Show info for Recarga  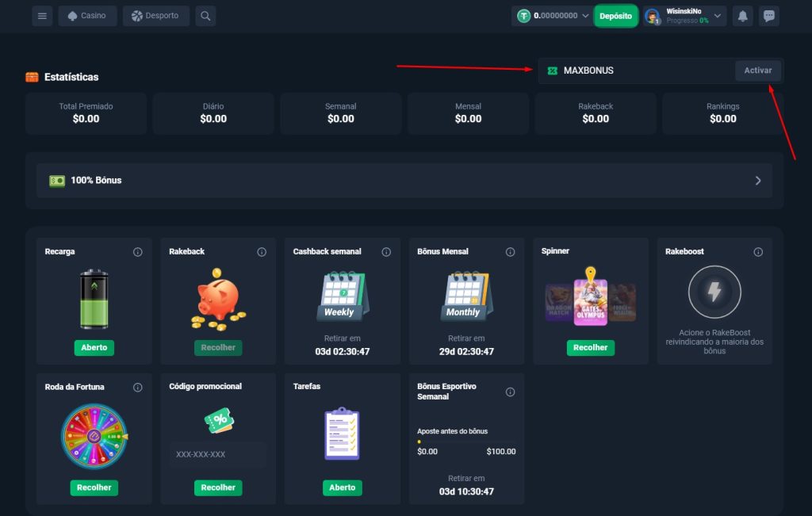coord(138,252)
